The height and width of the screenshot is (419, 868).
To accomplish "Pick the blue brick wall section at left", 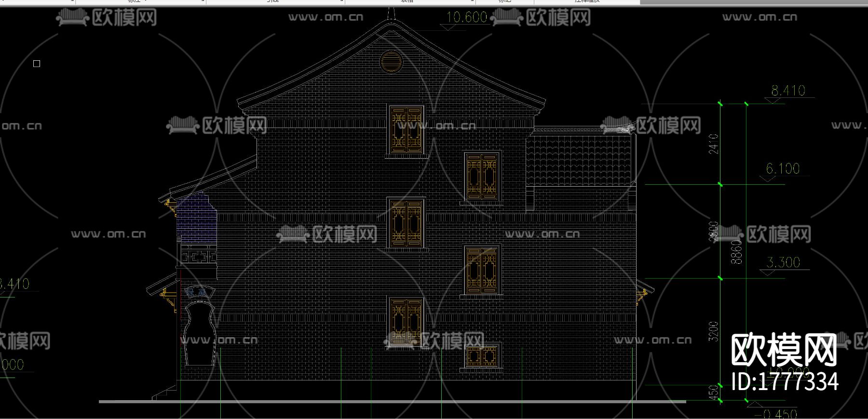I will [196, 218].
